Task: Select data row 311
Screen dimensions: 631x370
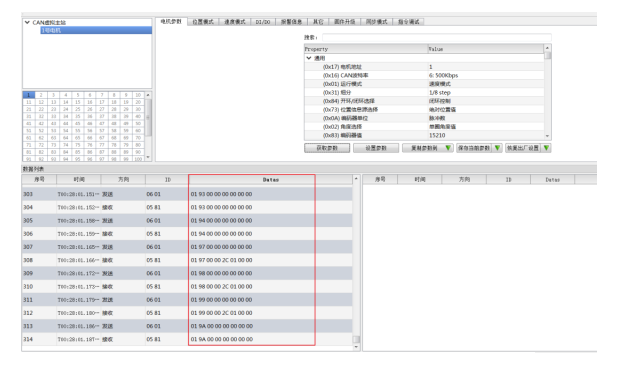Action: point(187,300)
